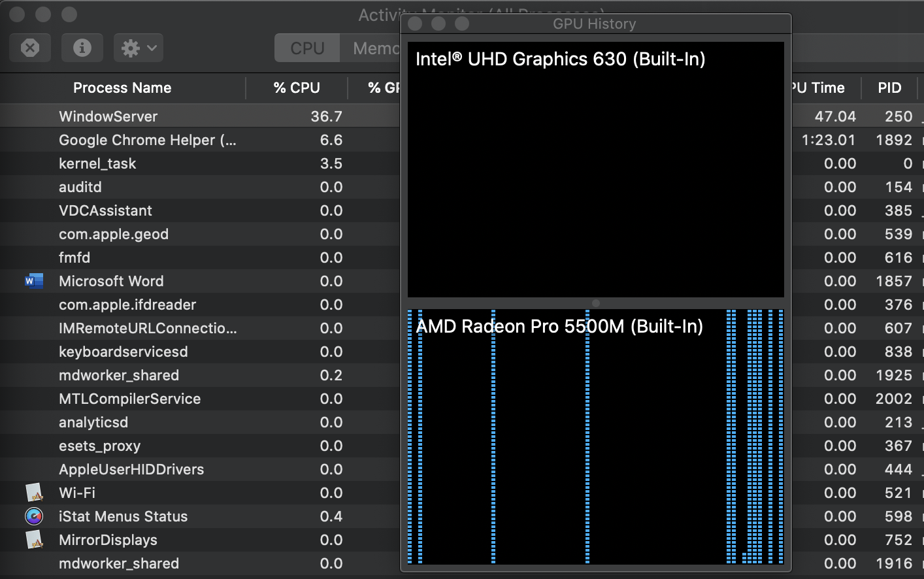Click the Microsoft Word app icon
Viewport: 924px width, 579px height.
coord(34,281)
